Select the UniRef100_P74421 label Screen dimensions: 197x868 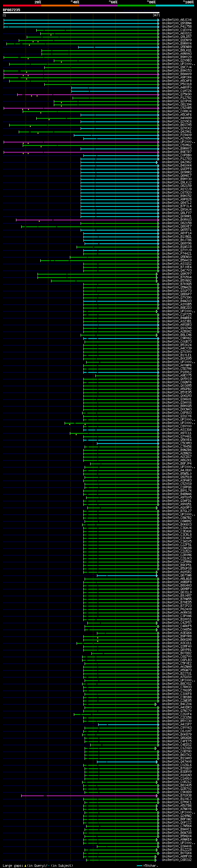tap(177, 253)
